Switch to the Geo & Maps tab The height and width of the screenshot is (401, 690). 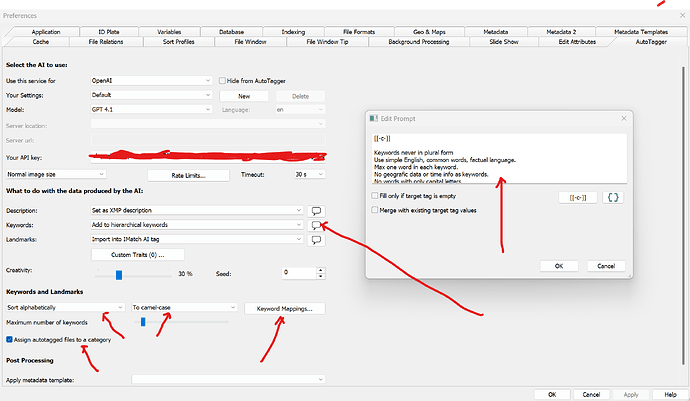[429, 32]
